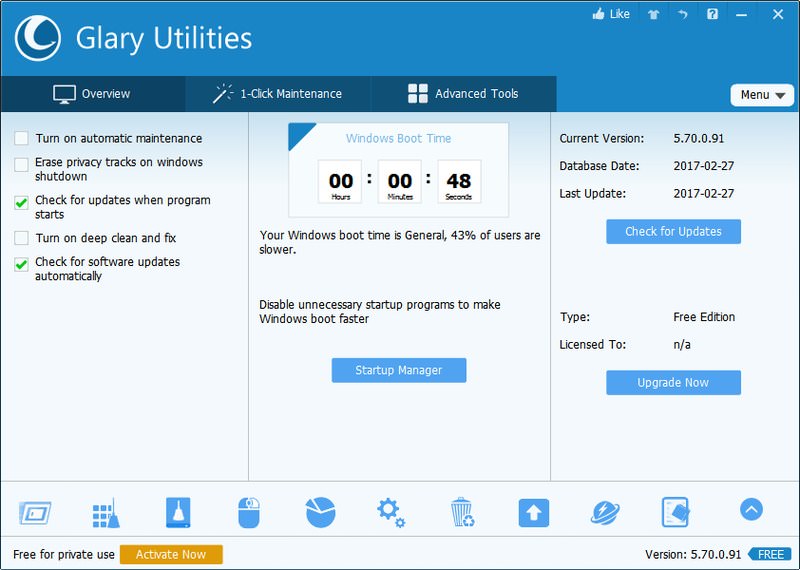
Task: Open the gears Process Manager icon
Action: [391, 512]
